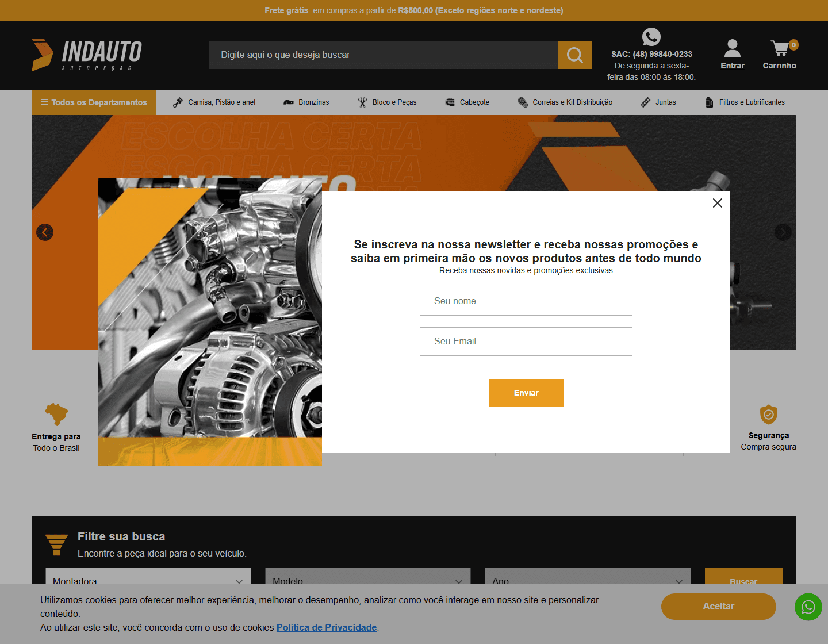The image size is (828, 644).
Task: Click the Segurança shield icon
Action: 769,413
